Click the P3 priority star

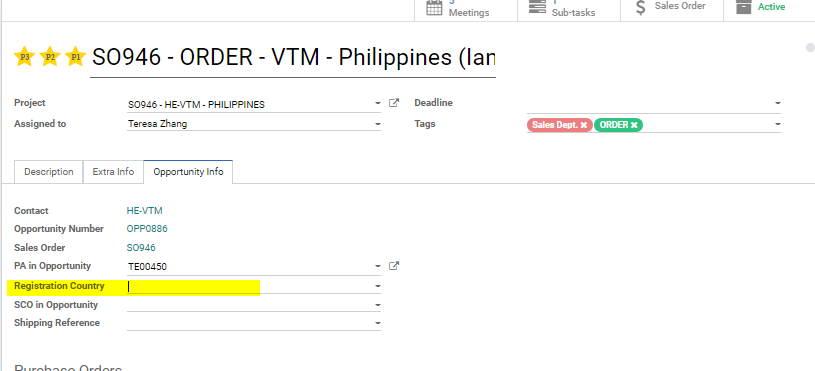pos(24,56)
